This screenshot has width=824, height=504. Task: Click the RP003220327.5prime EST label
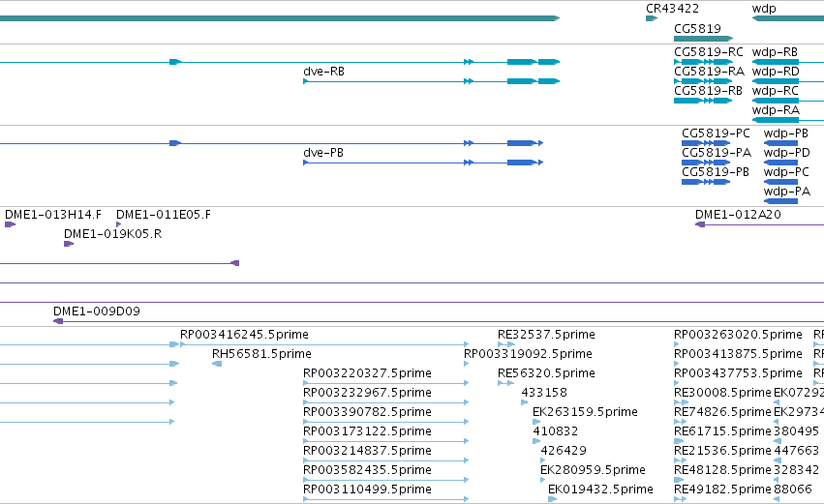pyautogui.click(x=367, y=373)
